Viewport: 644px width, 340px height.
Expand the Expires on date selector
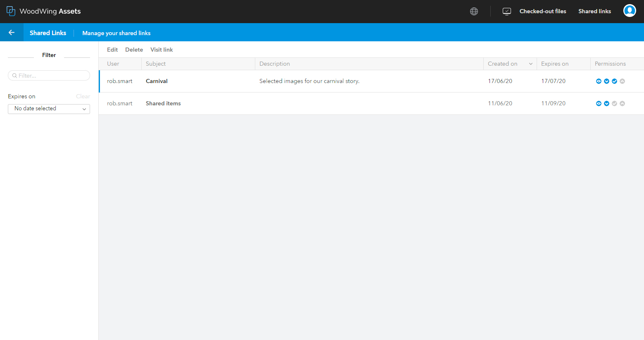[x=84, y=109]
